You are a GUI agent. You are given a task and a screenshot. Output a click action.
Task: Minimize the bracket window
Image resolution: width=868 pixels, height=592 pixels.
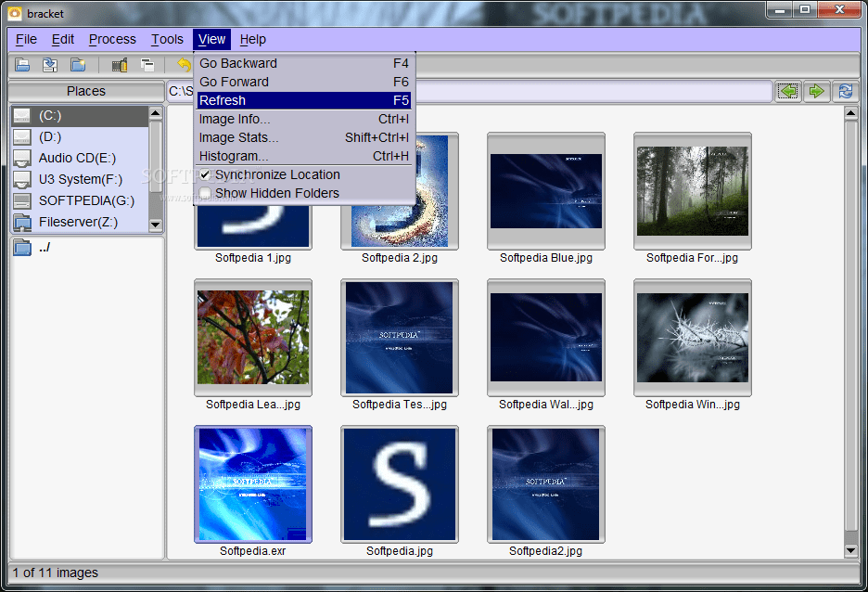(781, 9)
